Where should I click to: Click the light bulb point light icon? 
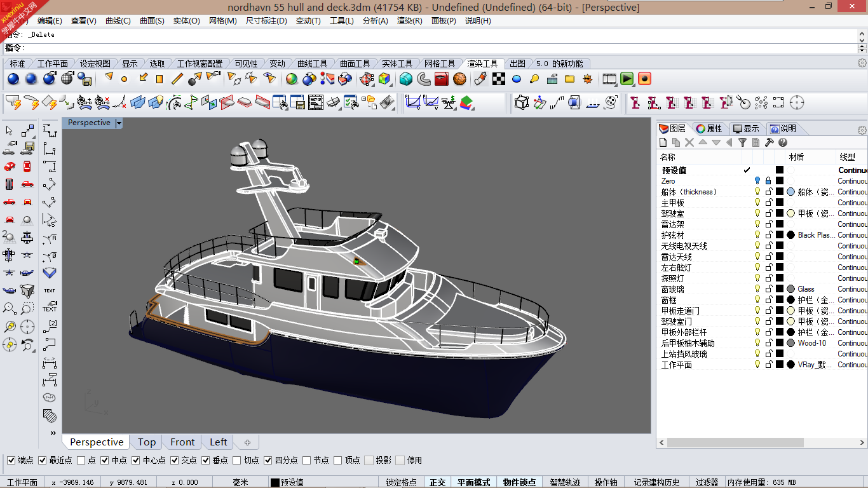[534, 79]
